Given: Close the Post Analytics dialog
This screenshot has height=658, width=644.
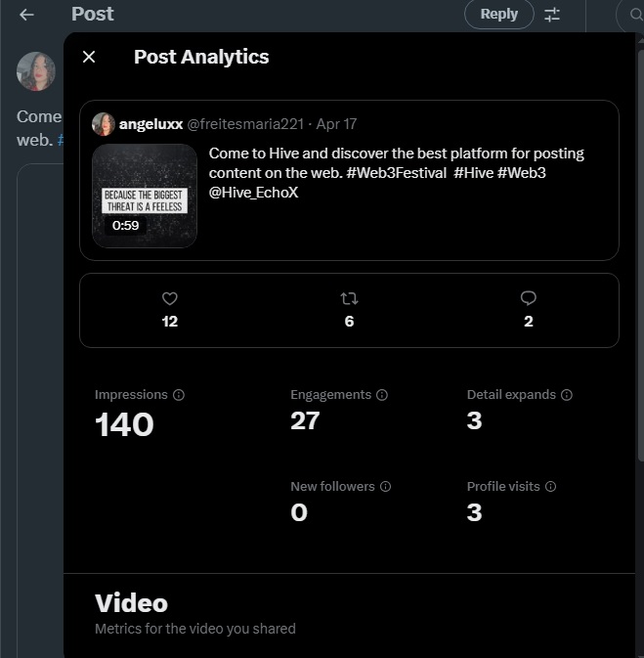Looking at the screenshot, I should 89,57.
